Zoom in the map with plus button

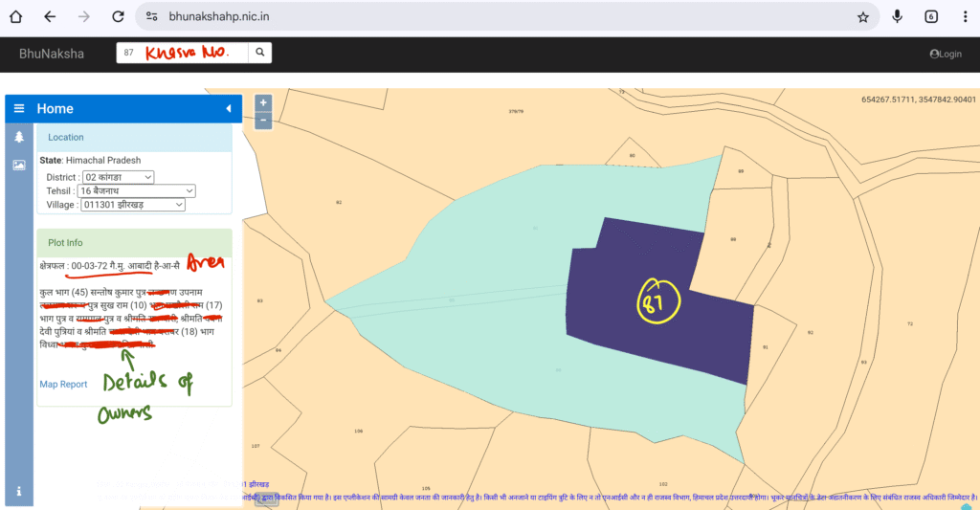[263, 102]
